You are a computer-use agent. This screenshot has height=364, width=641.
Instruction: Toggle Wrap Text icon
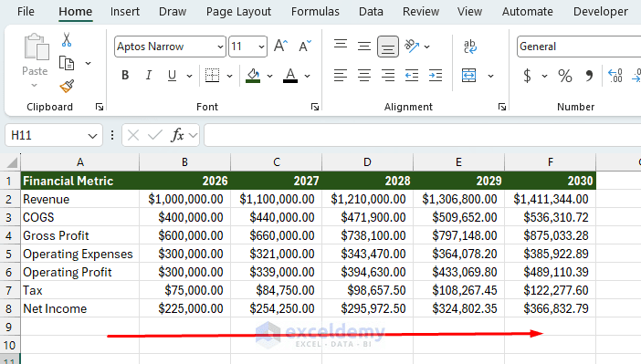click(470, 47)
